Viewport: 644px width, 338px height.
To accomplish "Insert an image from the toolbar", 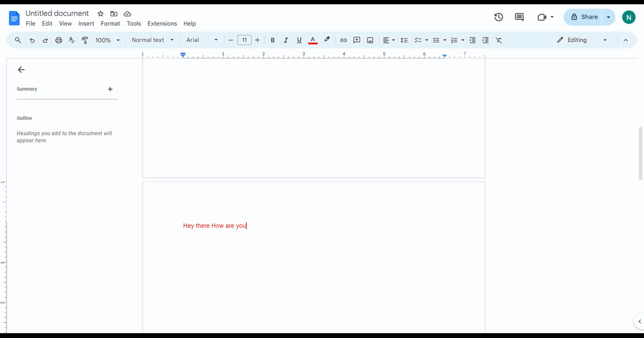I will pyautogui.click(x=370, y=40).
